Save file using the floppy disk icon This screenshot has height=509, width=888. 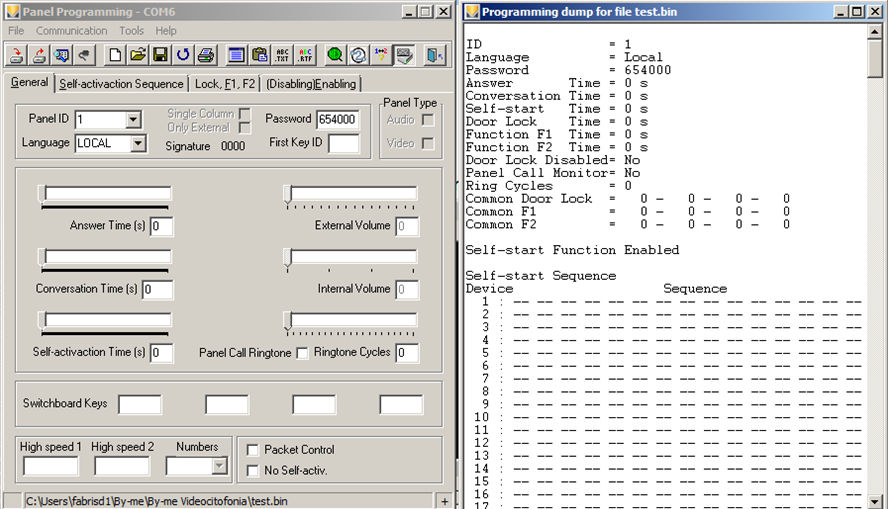coord(160,55)
